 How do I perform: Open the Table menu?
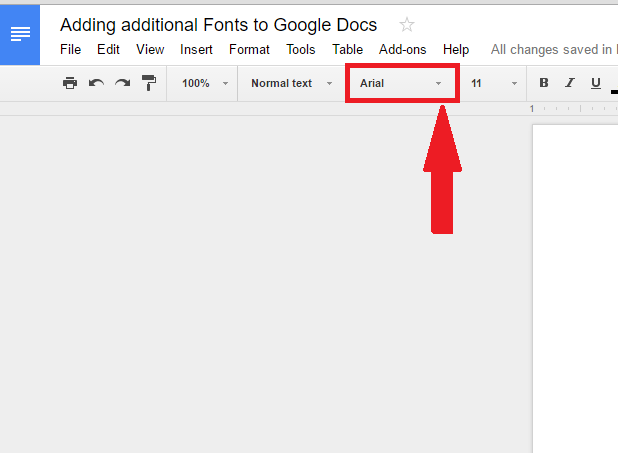pyautogui.click(x=347, y=50)
